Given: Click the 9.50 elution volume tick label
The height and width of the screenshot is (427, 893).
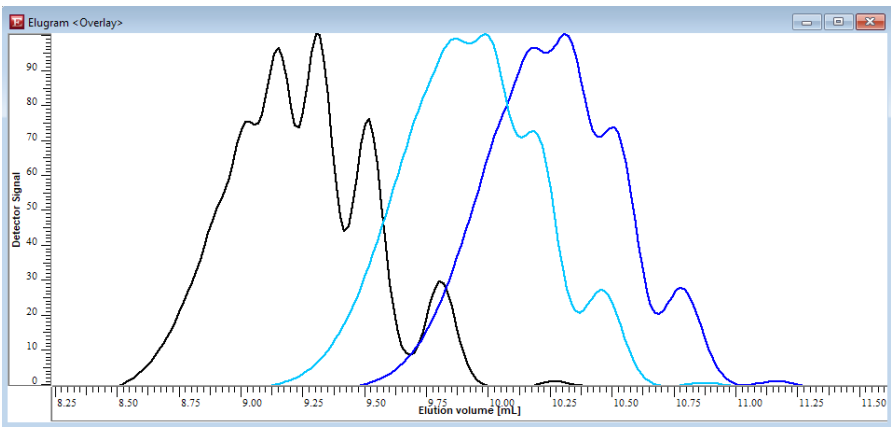Looking at the screenshot, I should [378, 403].
